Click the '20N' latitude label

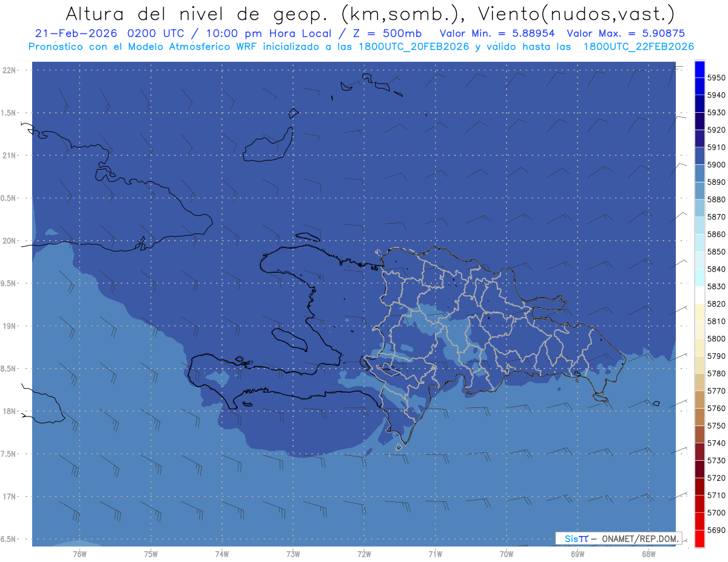click(9, 241)
